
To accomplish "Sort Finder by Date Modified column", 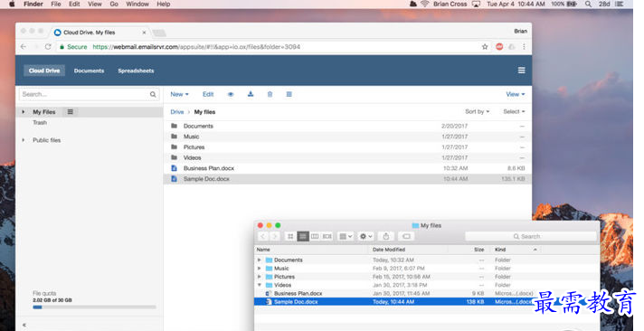I will click(389, 250).
